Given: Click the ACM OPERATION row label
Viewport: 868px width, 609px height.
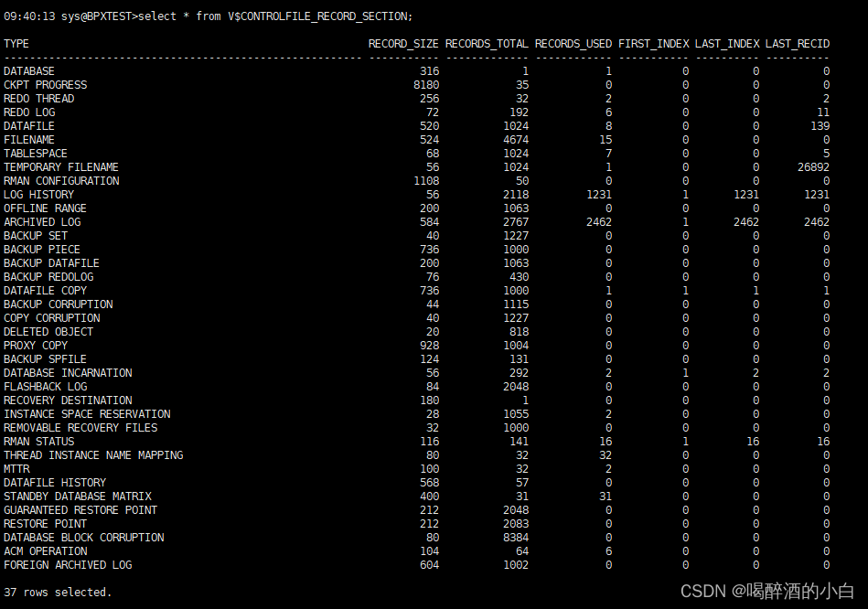Looking at the screenshot, I should tap(46, 551).
